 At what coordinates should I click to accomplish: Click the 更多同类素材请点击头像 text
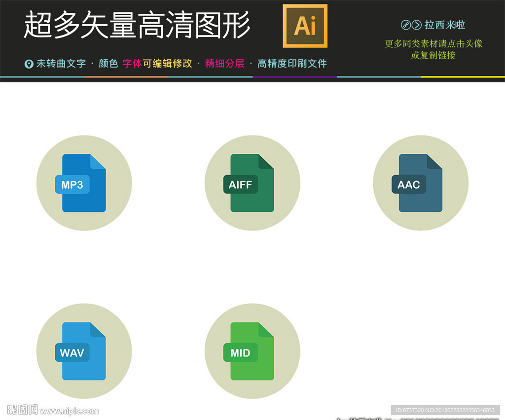[433, 44]
